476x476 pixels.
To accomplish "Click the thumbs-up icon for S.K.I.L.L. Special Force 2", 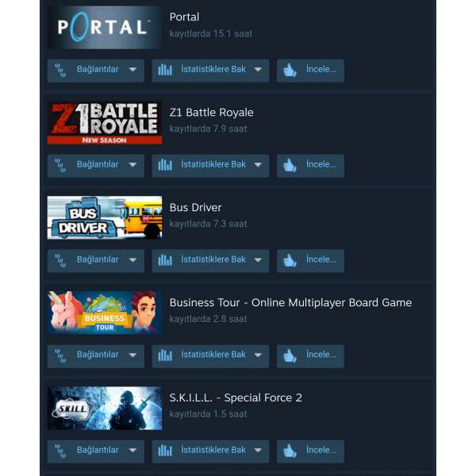I will tap(290, 451).
